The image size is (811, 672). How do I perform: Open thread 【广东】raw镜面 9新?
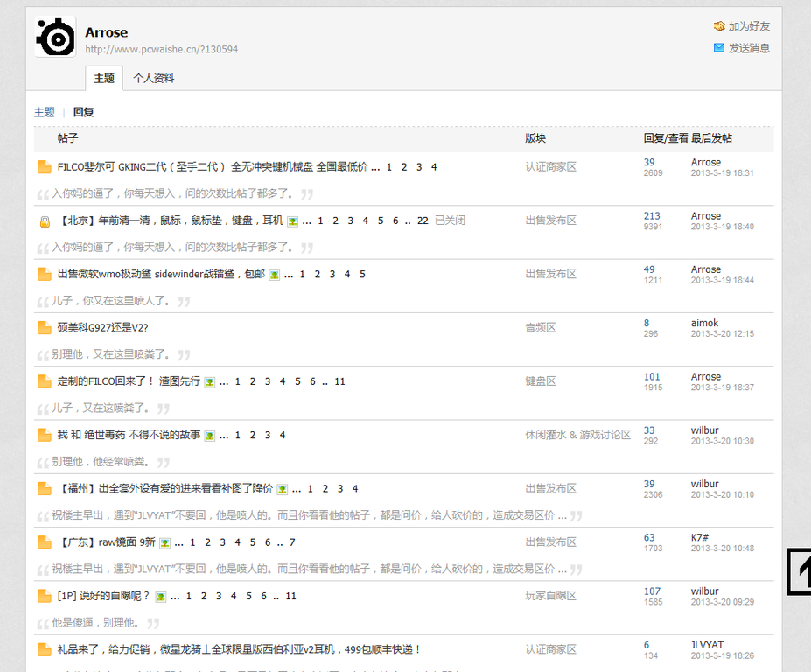point(107,542)
